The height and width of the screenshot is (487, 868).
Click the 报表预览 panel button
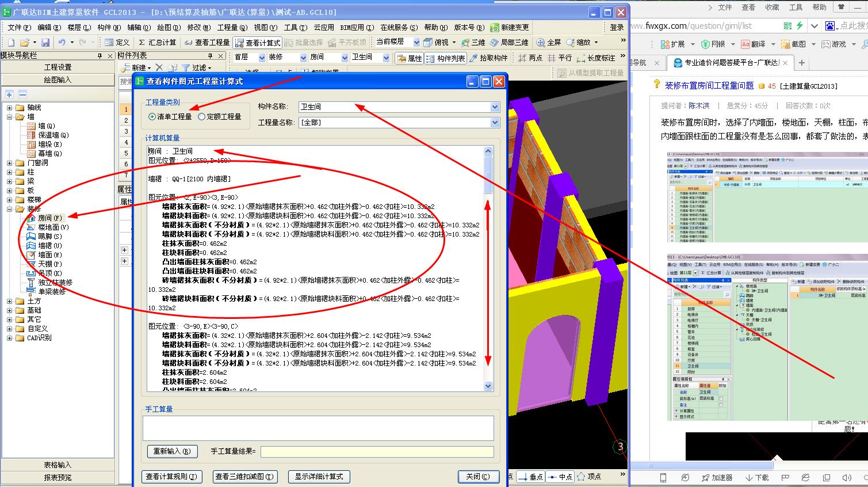point(58,477)
